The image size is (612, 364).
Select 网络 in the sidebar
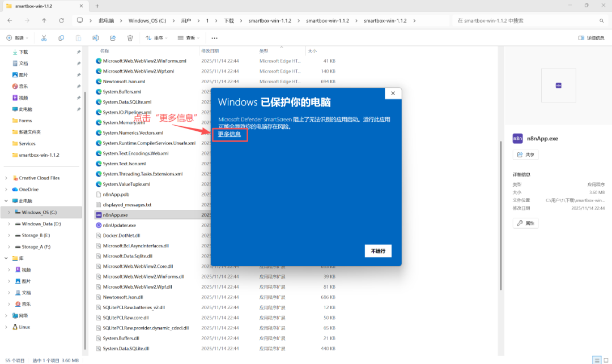pos(23,316)
